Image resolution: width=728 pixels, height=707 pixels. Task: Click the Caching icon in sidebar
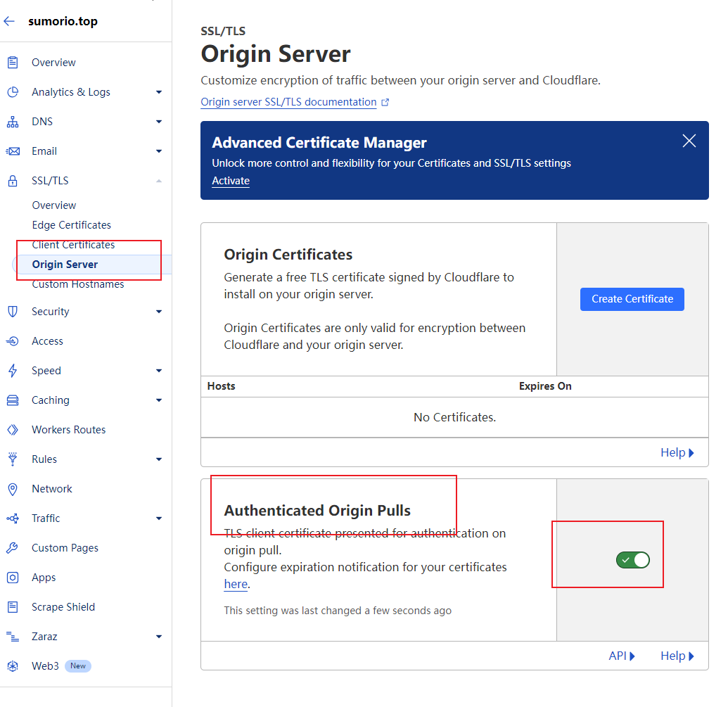12,400
